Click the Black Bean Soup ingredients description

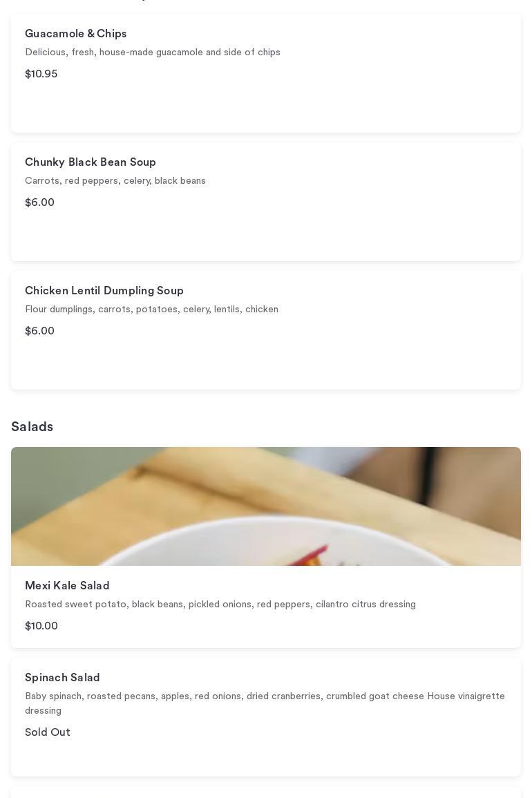click(x=115, y=181)
